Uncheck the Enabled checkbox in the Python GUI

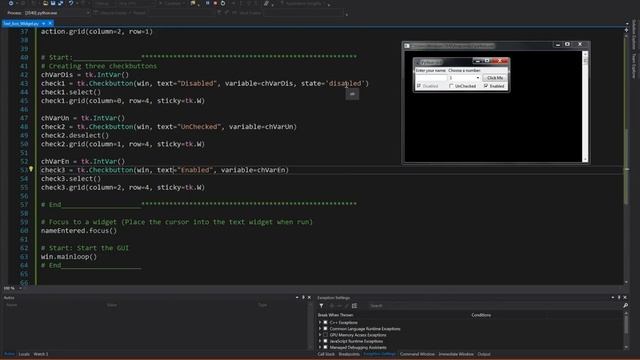(x=486, y=86)
